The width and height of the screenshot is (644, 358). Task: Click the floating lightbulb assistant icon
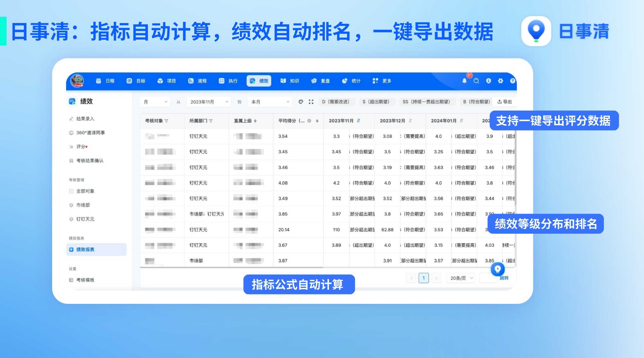point(498,269)
